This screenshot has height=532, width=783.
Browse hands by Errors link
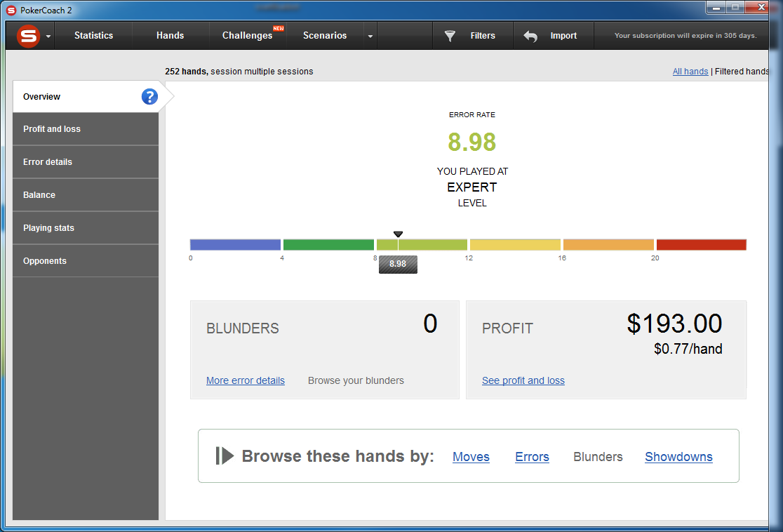pos(532,457)
